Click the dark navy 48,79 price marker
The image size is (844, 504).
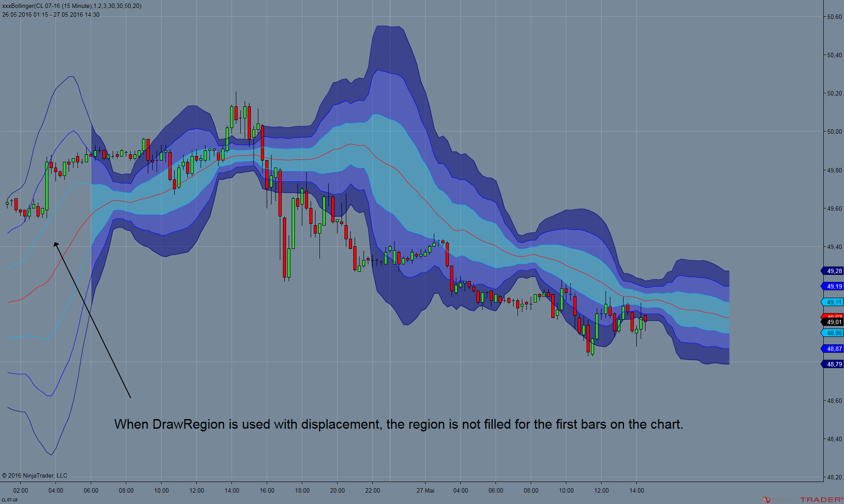(x=833, y=364)
